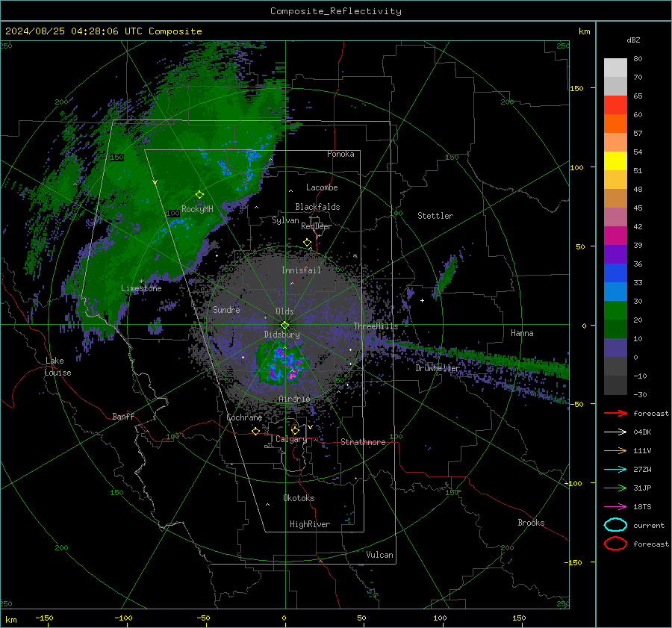Click the Sundre town label
The image size is (672, 628).
[226, 310]
